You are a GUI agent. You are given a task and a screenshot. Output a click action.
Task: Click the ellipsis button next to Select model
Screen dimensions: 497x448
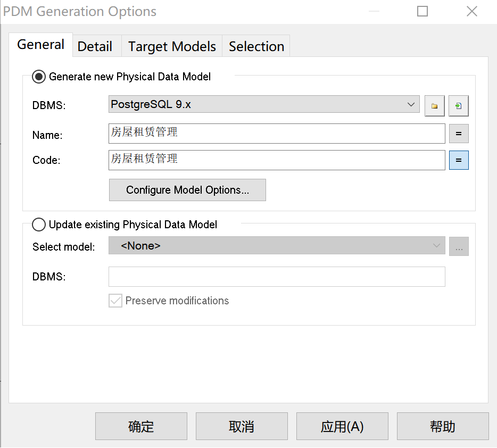458,246
